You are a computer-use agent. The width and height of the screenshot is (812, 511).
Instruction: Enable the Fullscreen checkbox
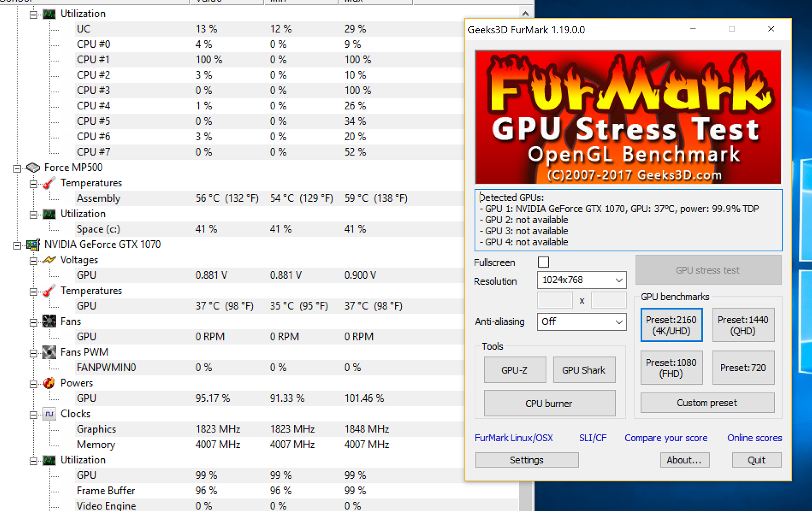tap(544, 262)
